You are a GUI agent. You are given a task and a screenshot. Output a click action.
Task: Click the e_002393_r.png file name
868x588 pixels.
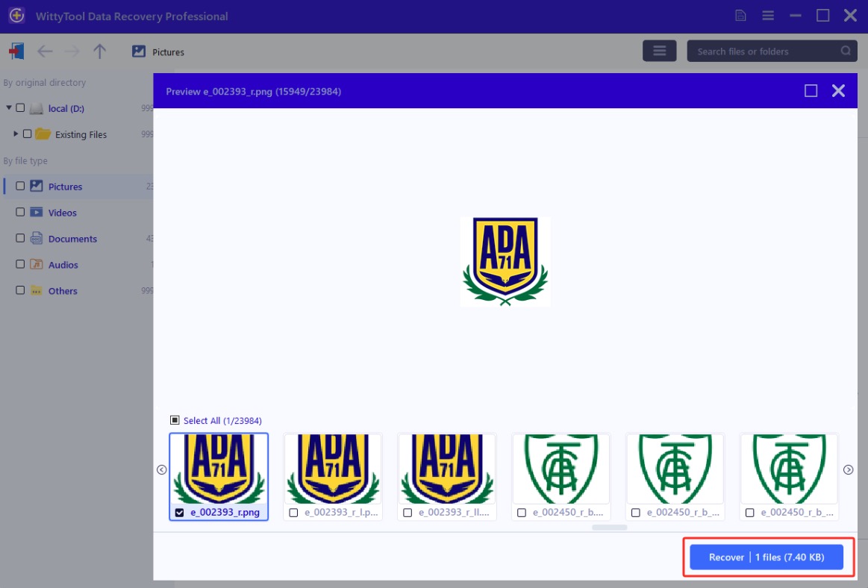[x=225, y=512]
